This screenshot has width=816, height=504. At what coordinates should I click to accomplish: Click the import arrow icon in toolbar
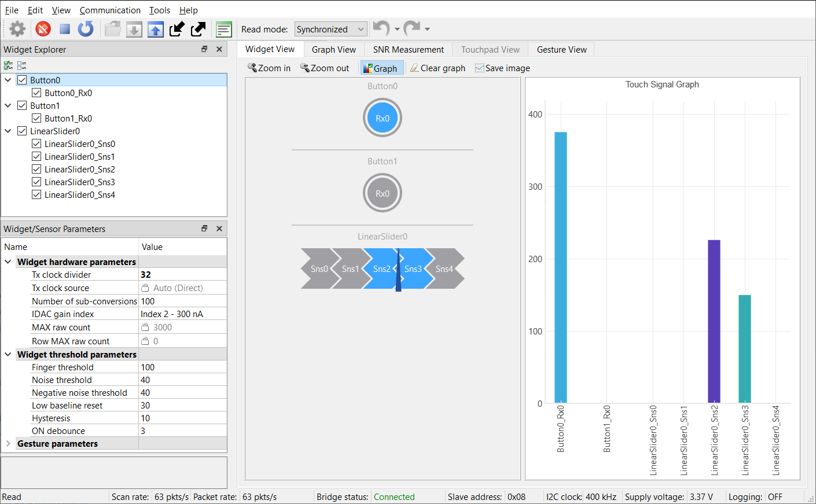click(x=177, y=29)
